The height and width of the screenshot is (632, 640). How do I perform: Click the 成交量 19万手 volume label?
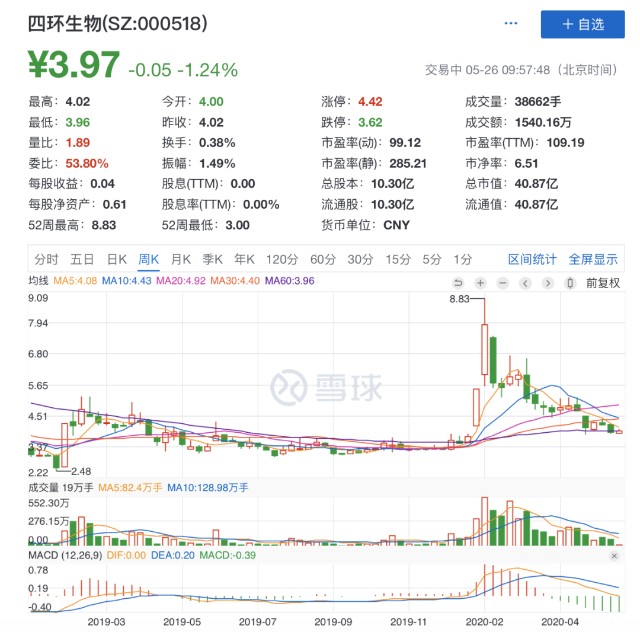click(x=61, y=487)
